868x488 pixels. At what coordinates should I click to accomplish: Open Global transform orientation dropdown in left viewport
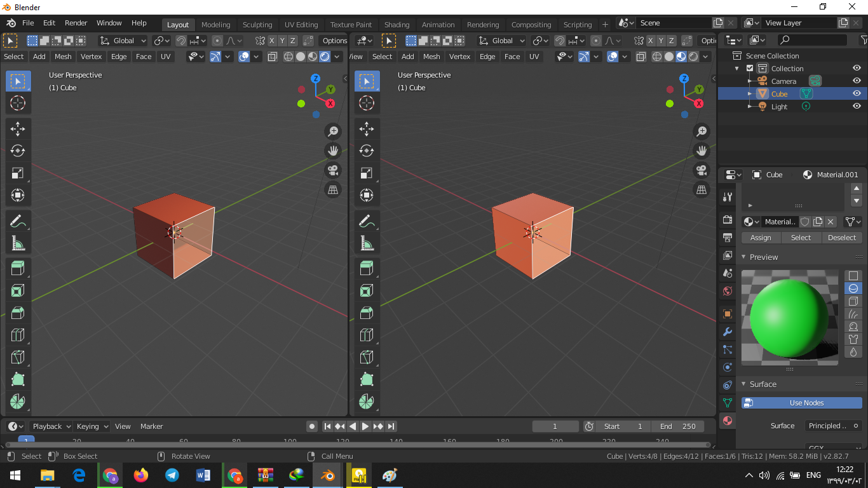pyautogui.click(x=123, y=41)
